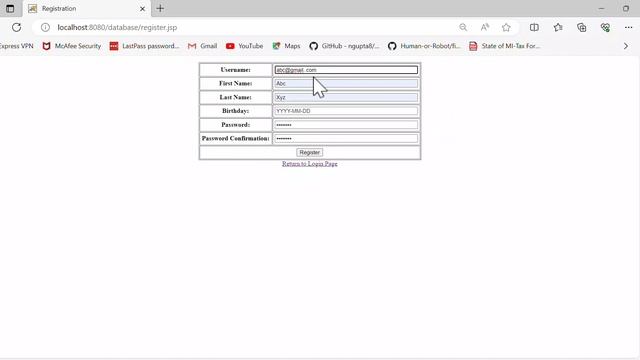
Task: Click the zoom magnifier icon in address bar
Action: tap(463, 27)
